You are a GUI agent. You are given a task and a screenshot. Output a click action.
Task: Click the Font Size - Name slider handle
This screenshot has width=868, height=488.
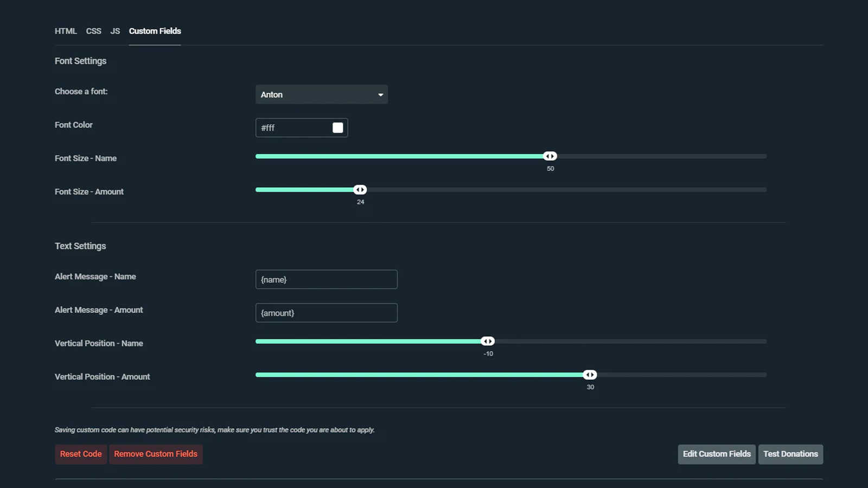tap(550, 156)
